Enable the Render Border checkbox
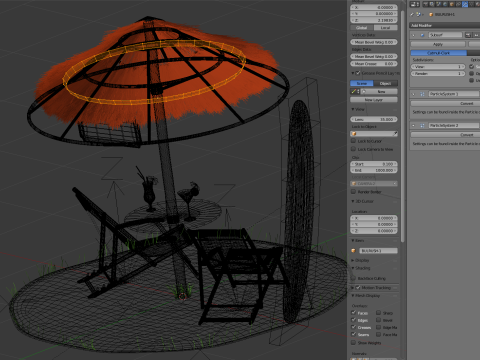 coord(353,192)
